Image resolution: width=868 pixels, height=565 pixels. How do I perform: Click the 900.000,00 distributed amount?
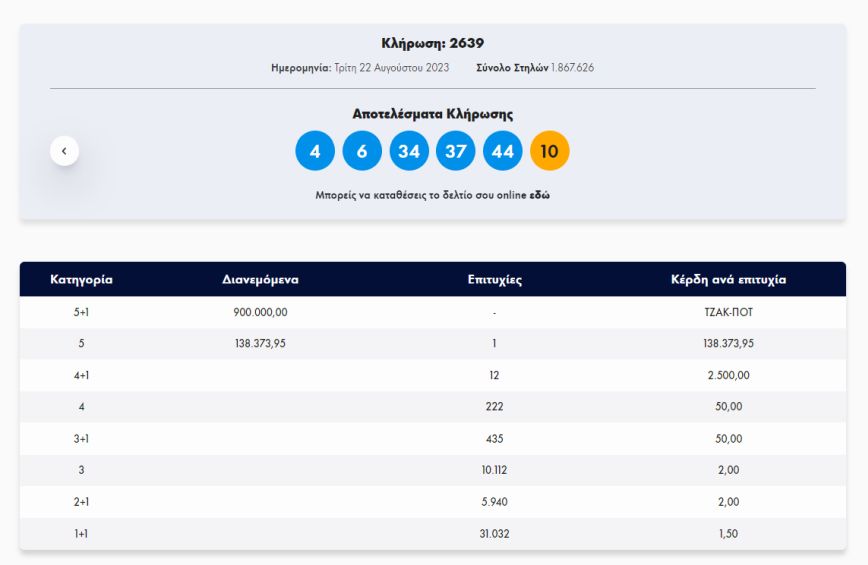(260, 312)
